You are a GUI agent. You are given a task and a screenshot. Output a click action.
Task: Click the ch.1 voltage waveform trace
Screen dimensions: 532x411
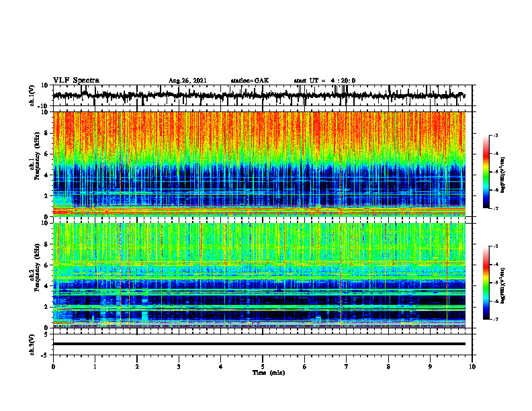[259, 95]
